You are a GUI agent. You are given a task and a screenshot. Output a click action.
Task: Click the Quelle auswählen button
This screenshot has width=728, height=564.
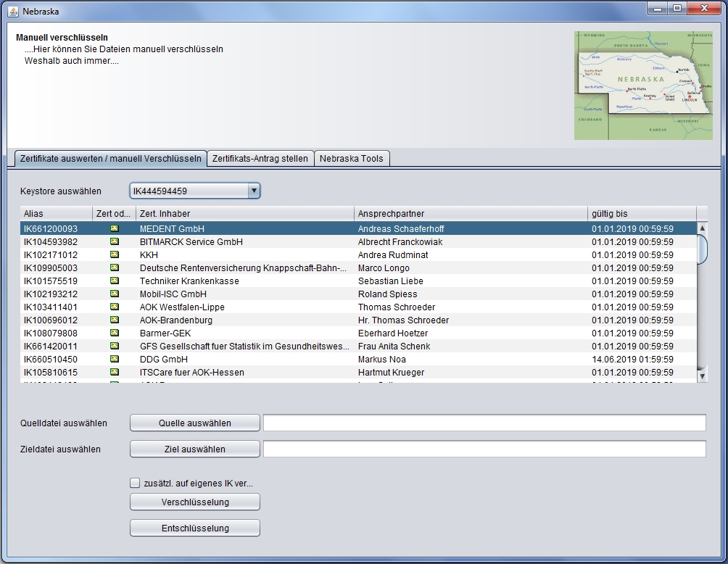pos(194,423)
